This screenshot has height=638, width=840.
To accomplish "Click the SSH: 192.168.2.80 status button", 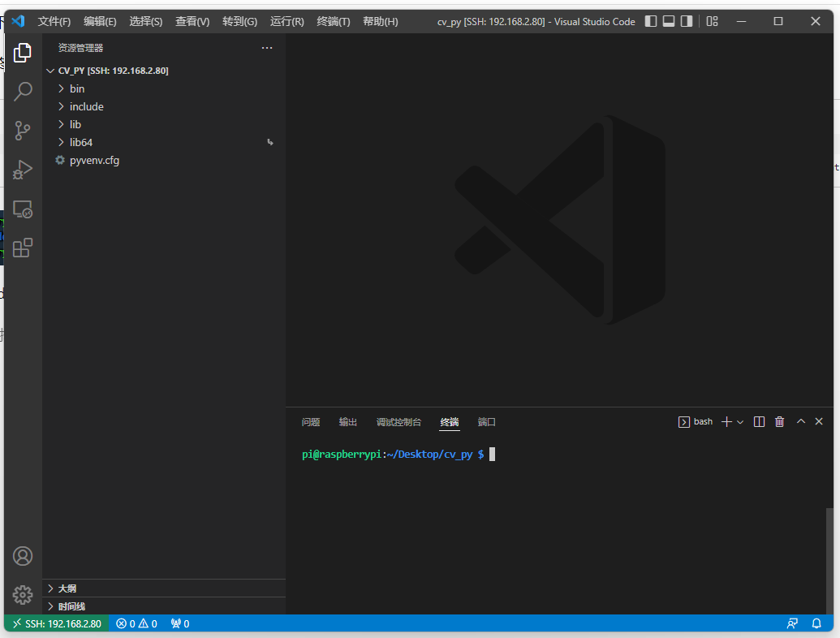I will coord(55,623).
